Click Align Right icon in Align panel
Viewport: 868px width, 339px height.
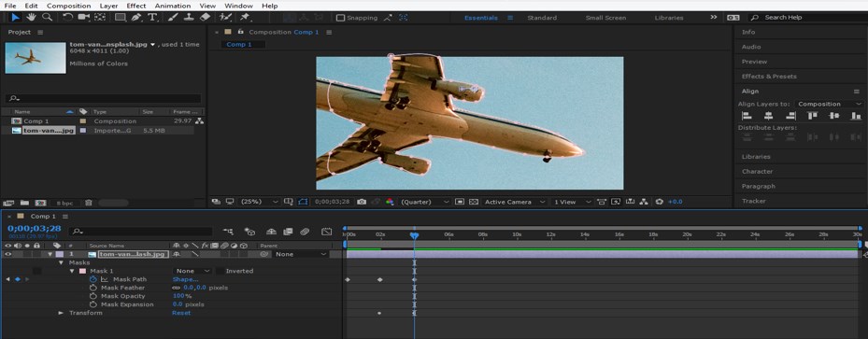(790, 116)
